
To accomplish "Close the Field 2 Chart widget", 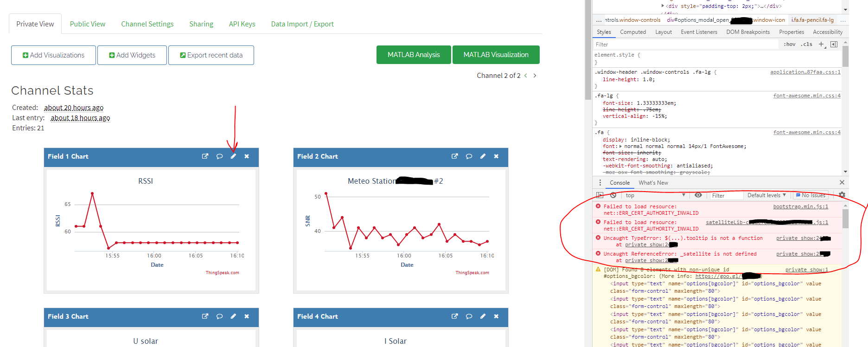I will point(496,156).
